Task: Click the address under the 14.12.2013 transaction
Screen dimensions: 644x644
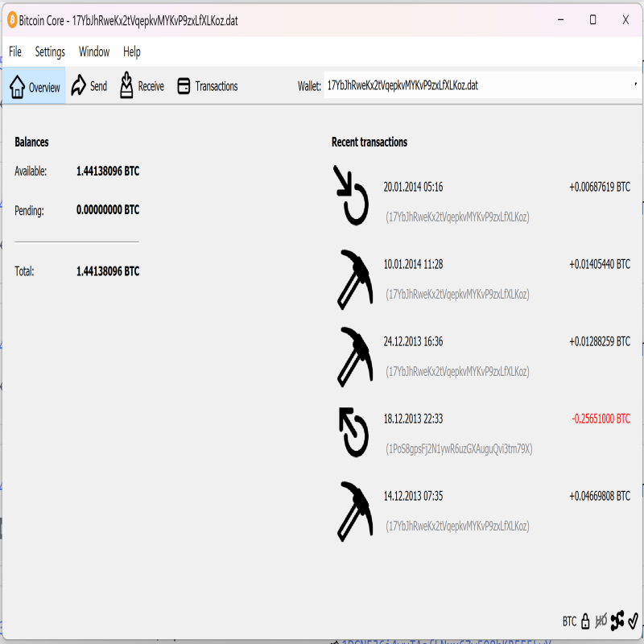Action: point(457,526)
